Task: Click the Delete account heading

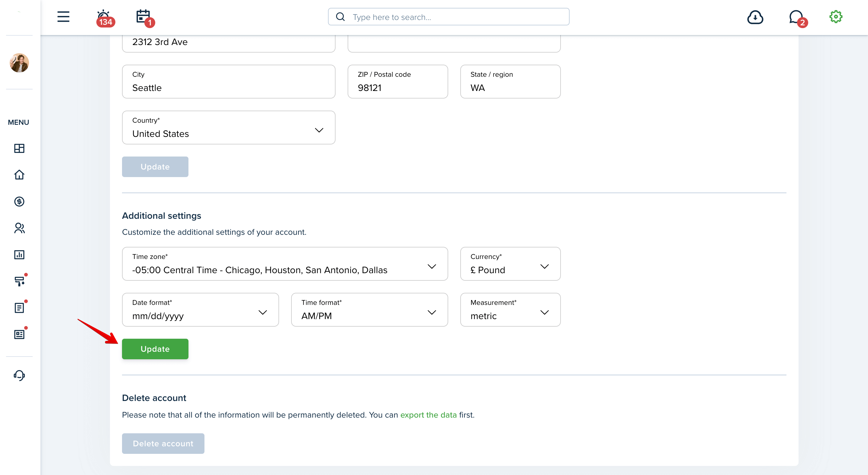Action: (x=154, y=398)
